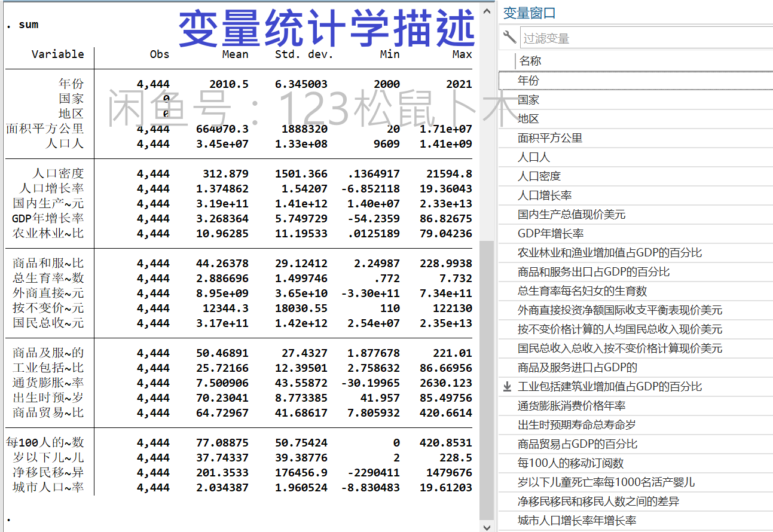Focus the 过滤变量 filter input box
The image size is (773, 532).
[x=646, y=38]
